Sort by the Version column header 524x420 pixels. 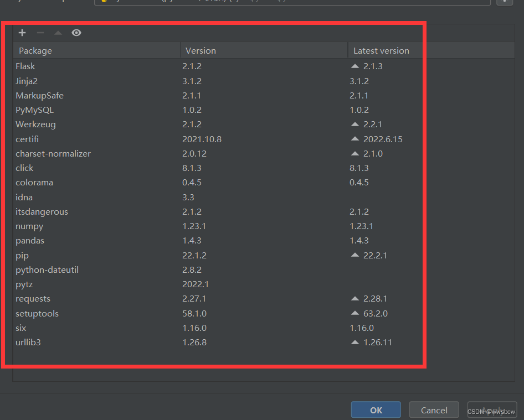(x=264, y=50)
